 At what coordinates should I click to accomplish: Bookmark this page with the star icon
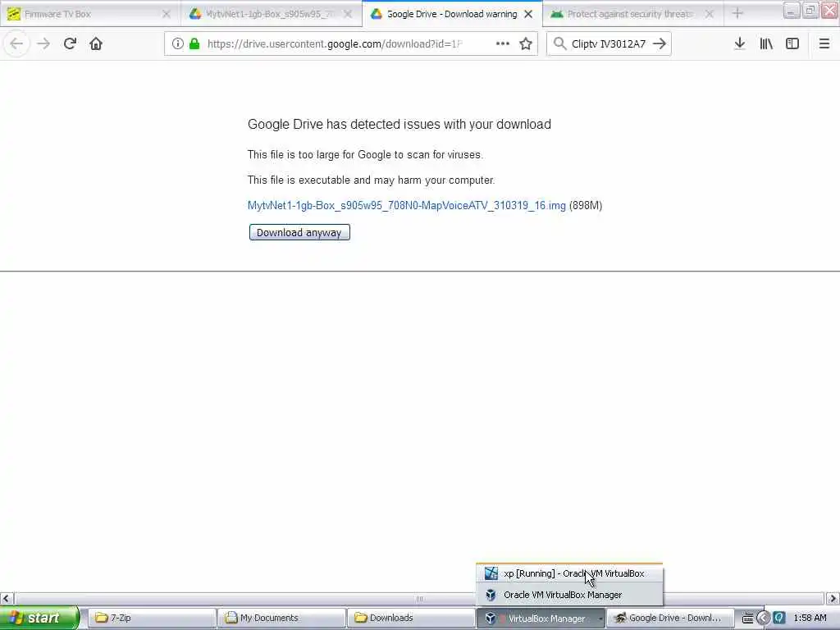(526, 43)
